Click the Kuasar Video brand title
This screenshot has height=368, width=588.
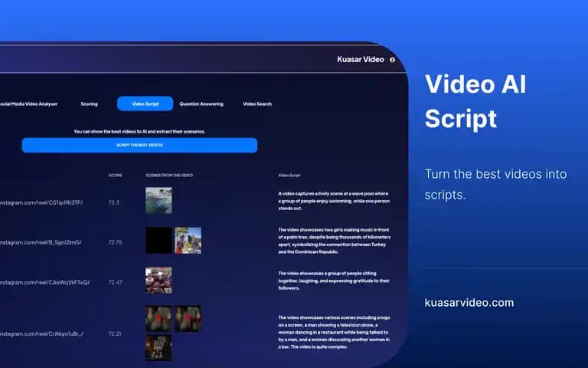click(x=361, y=59)
